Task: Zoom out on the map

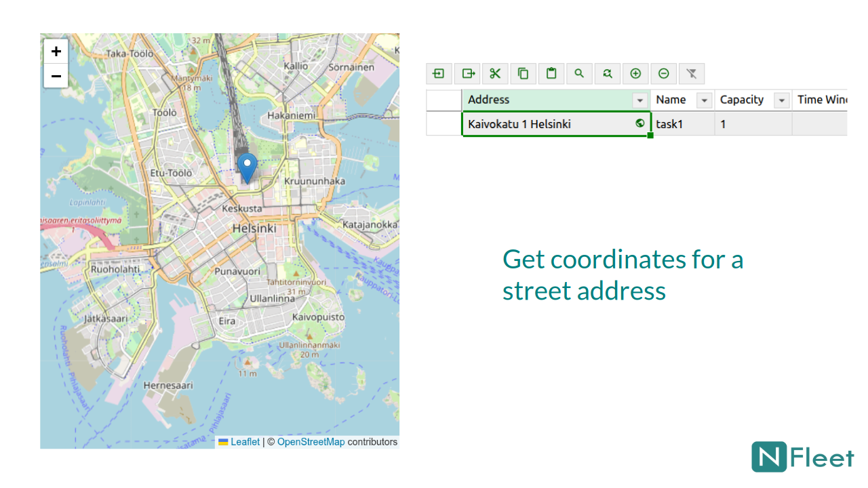Action: pyautogui.click(x=56, y=76)
